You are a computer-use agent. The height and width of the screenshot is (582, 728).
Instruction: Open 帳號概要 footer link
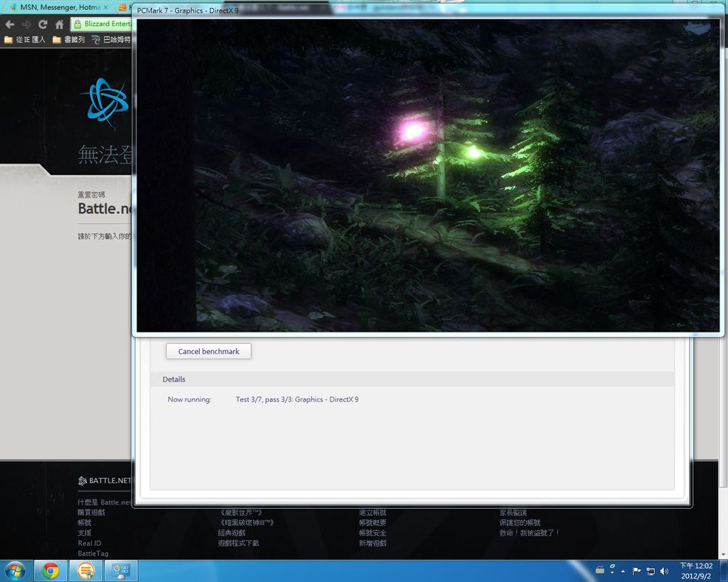coord(373,522)
